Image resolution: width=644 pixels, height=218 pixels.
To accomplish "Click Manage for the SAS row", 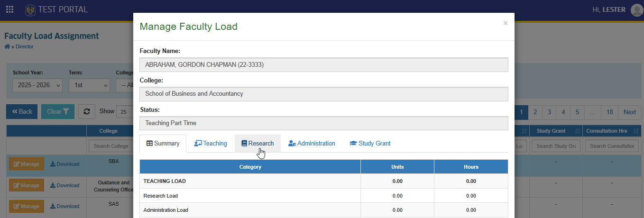I will coord(27,206).
